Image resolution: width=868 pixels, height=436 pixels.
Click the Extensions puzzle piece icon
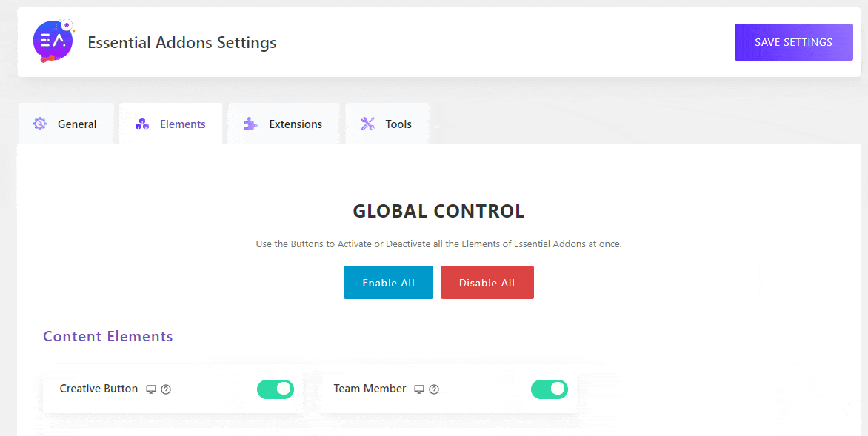[251, 124]
